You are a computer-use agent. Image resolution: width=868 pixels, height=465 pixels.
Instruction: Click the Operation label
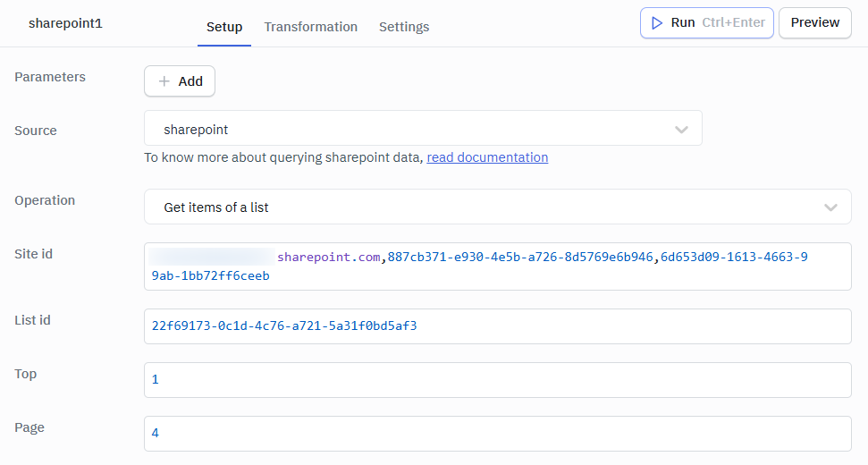45,200
